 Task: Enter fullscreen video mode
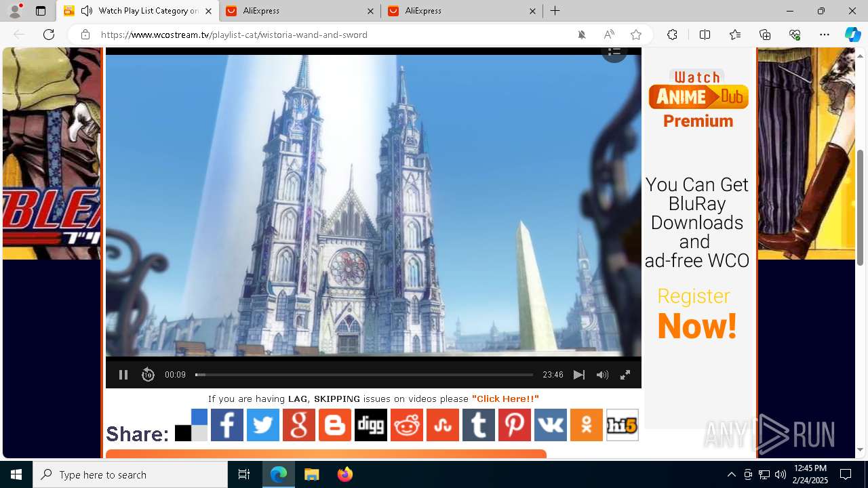tap(625, 375)
